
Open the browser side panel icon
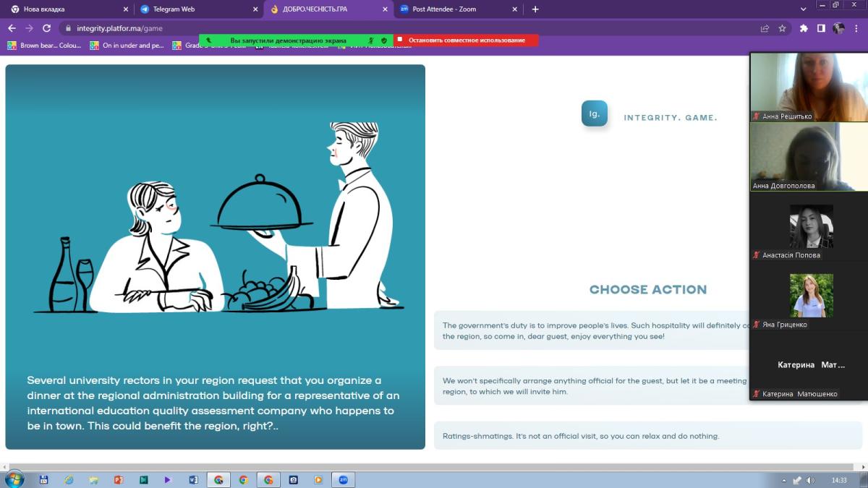821,28
